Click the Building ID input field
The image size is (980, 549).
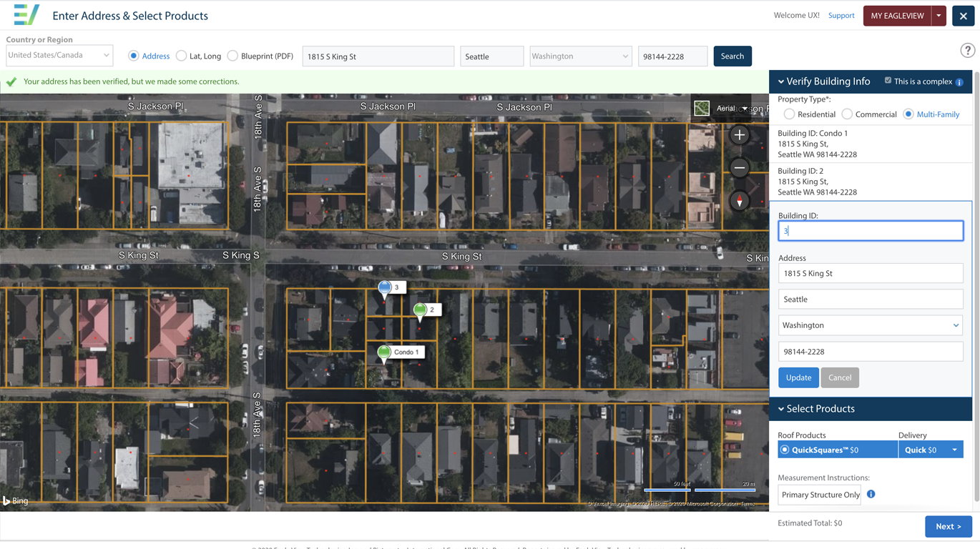point(871,230)
